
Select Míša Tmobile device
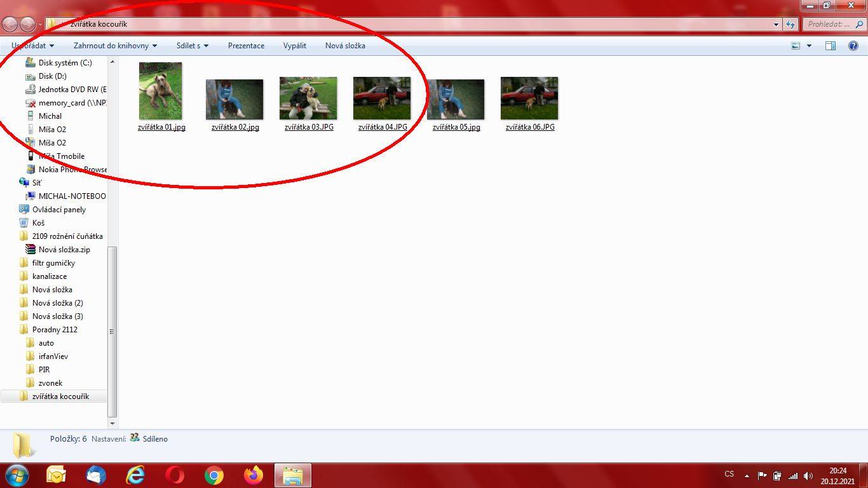coord(56,156)
